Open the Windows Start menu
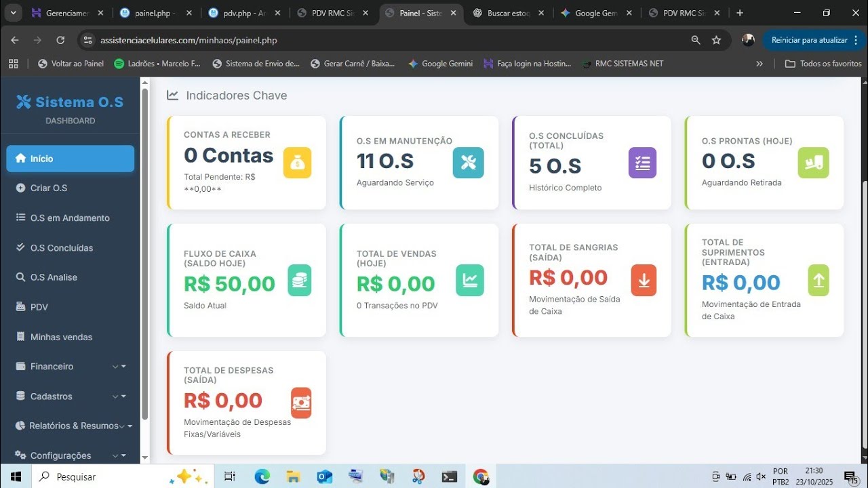 [x=16, y=476]
